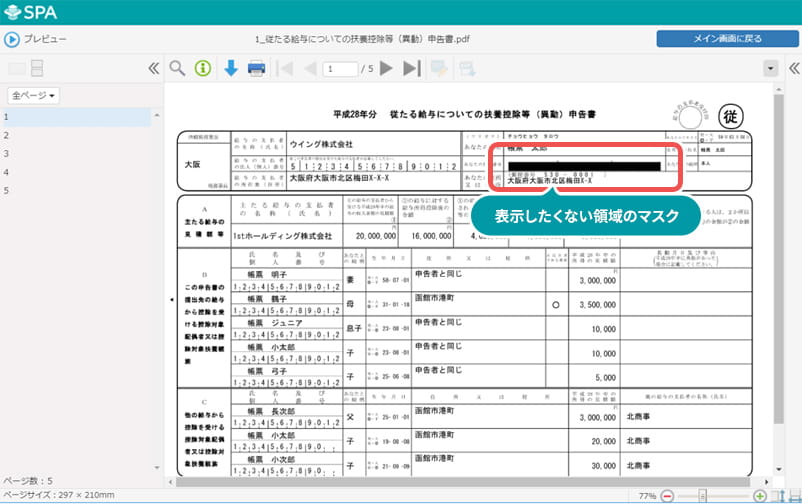Collapse the right side panel chevrons
The height and width of the screenshot is (504, 802).
pos(794,68)
